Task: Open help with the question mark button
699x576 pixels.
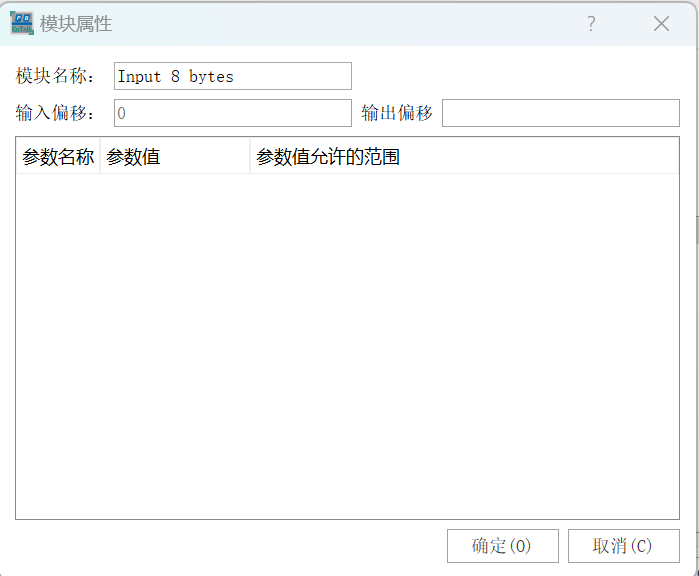Action: (591, 24)
